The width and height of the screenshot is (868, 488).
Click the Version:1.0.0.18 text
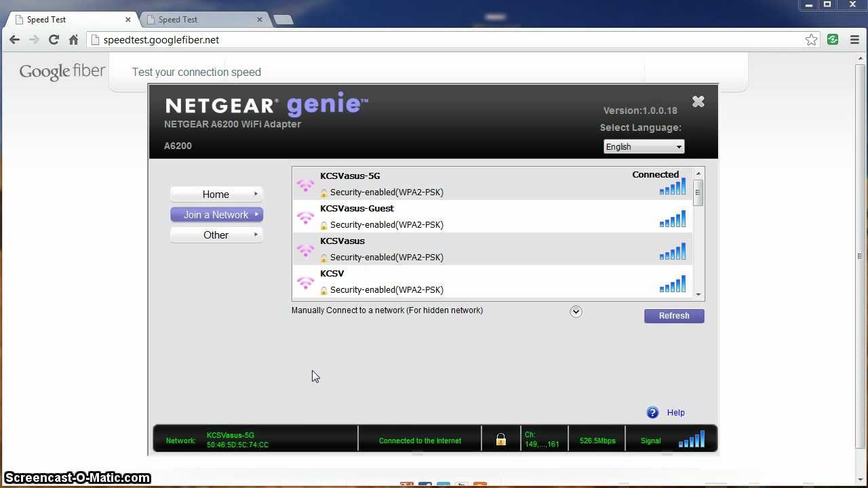tap(640, 110)
